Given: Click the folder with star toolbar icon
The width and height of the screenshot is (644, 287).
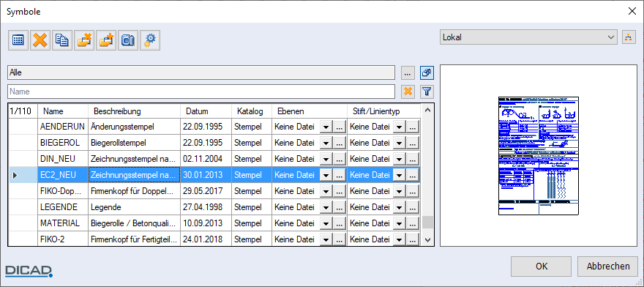Looking at the screenshot, I should pos(84,40).
